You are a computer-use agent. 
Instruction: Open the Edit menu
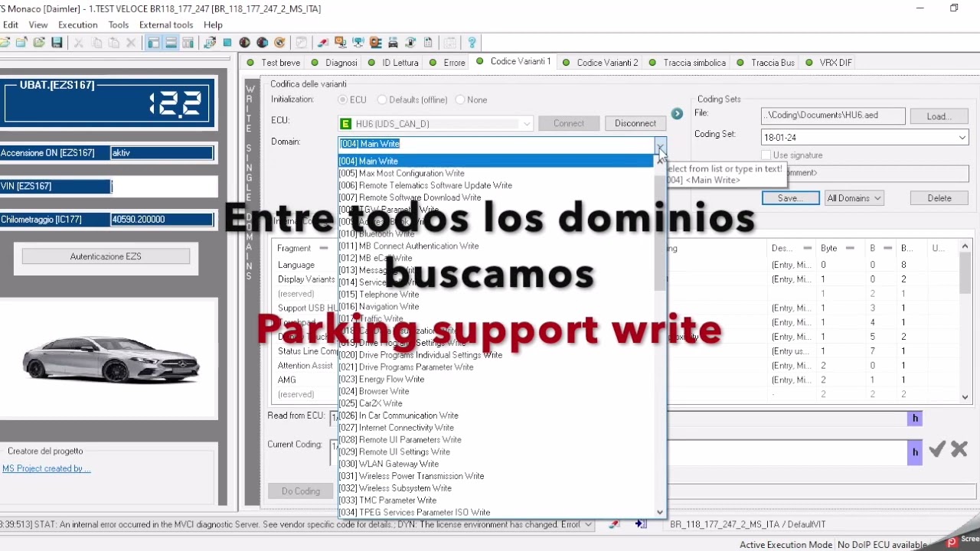coord(10,24)
